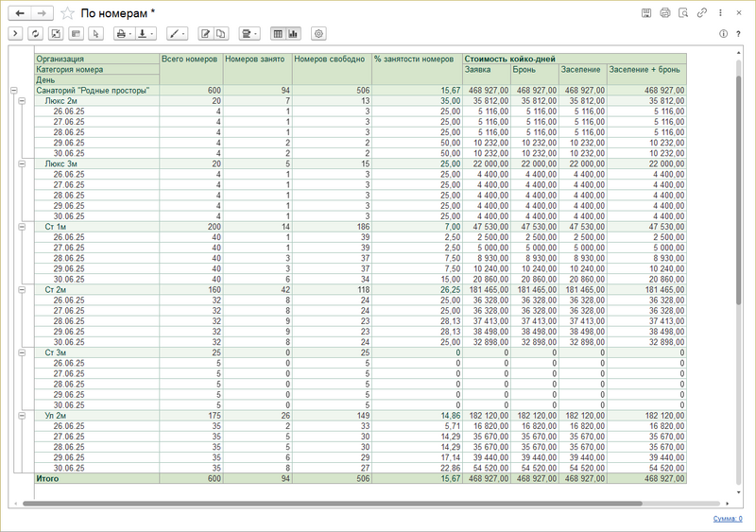This screenshot has height=532, width=756.
Task: Click the refresh report icon
Action: [35, 33]
